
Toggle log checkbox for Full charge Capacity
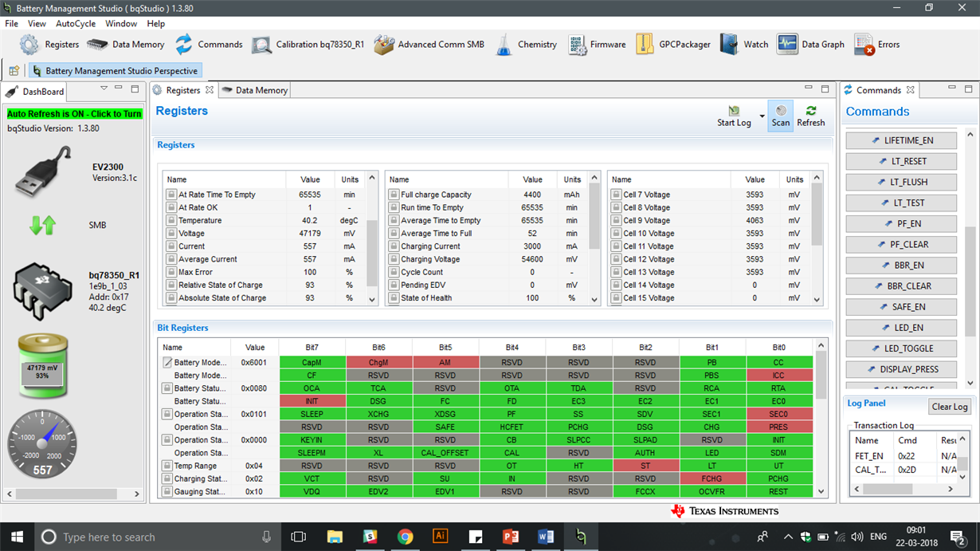[x=394, y=195]
